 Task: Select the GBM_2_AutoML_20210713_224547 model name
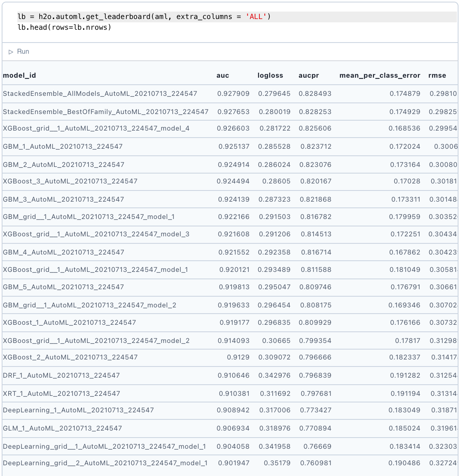(64, 165)
